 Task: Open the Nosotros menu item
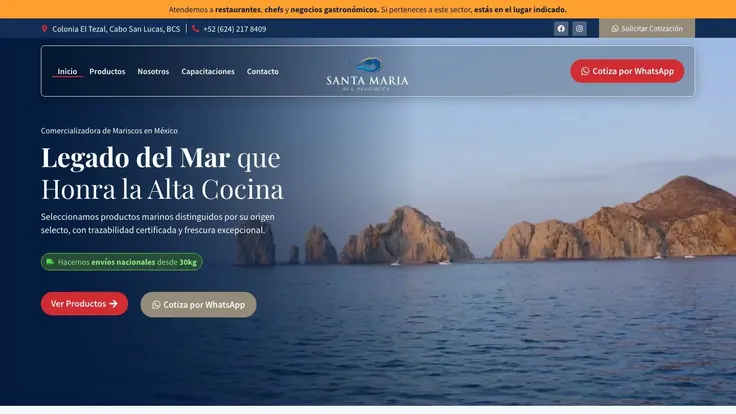pyautogui.click(x=153, y=71)
